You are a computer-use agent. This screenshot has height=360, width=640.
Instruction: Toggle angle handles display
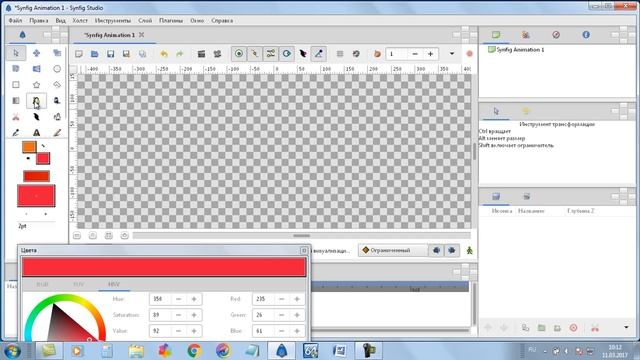pyautogui.click(x=318, y=54)
